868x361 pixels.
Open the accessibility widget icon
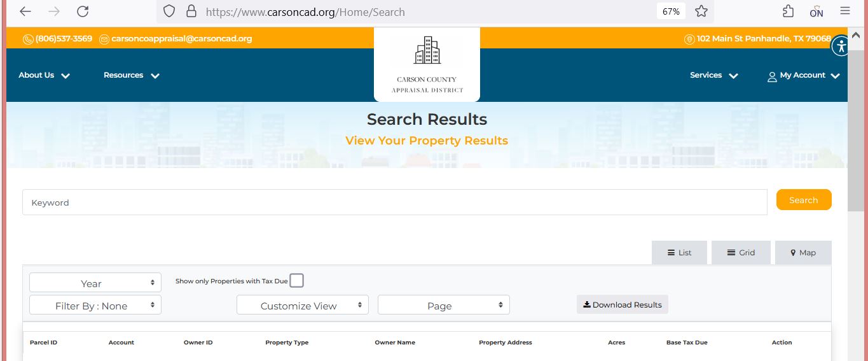pyautogui.click(x=841, y=46)
